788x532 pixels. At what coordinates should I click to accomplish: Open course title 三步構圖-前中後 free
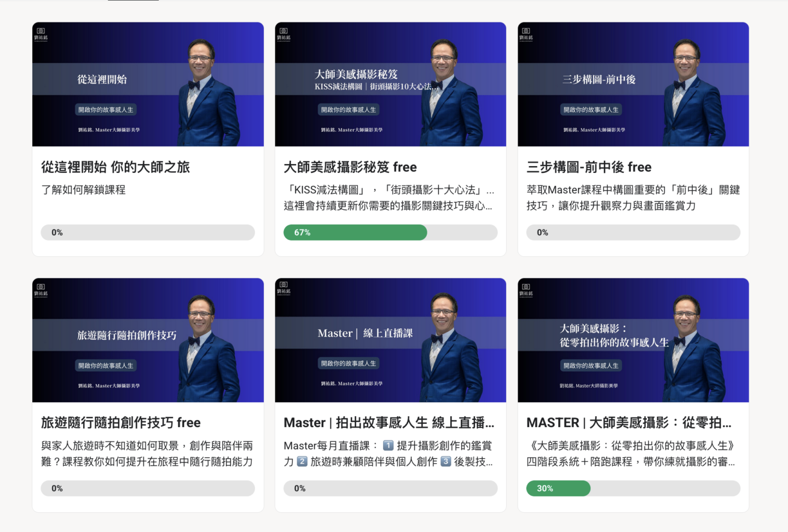pyautogui.click(x=589, y=167)
